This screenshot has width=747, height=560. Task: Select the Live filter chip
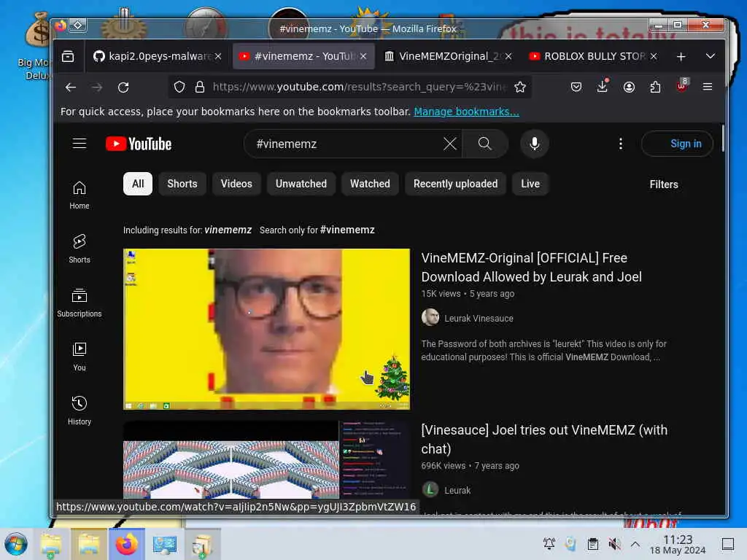(530, 184)
